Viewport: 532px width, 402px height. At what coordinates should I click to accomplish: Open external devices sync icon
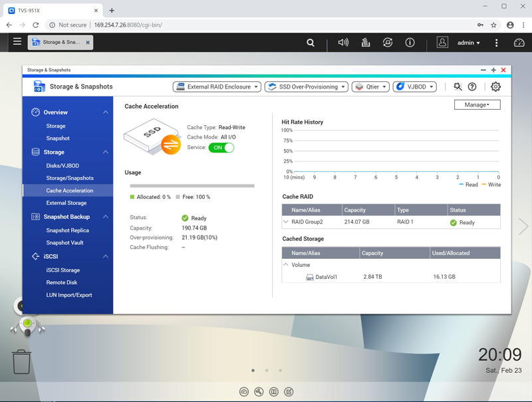[388, 43]
